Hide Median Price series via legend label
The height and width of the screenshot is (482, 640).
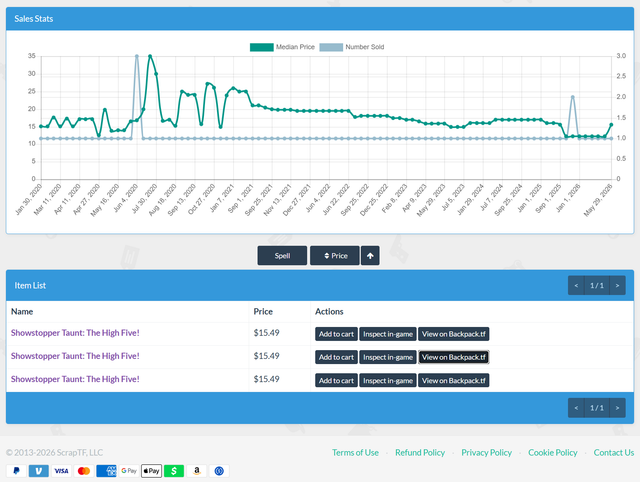(x=295, y=47)
